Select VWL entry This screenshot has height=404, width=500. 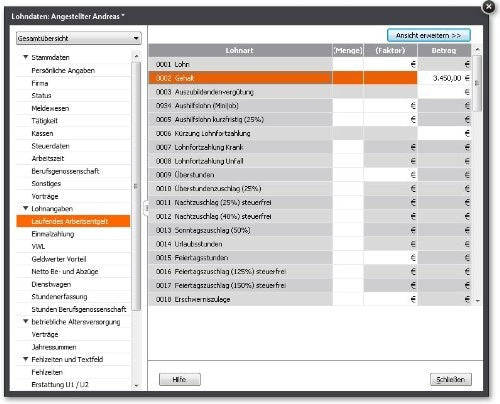(73, 247)
